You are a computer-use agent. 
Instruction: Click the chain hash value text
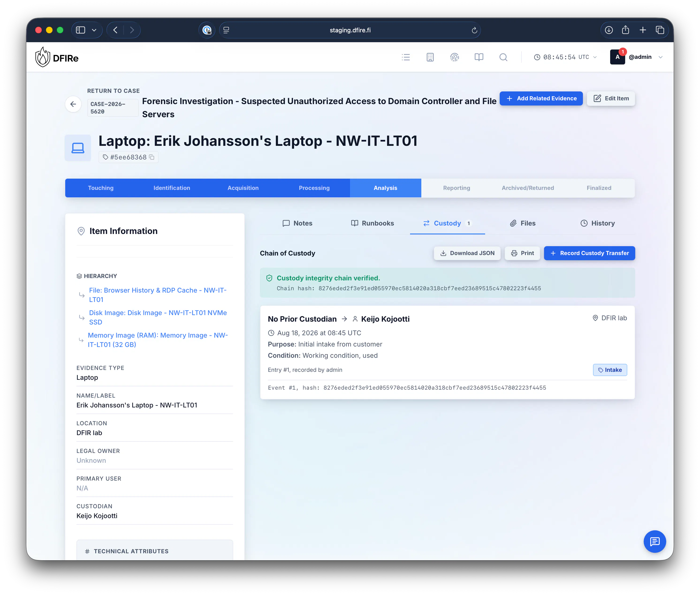coord(430,288)
